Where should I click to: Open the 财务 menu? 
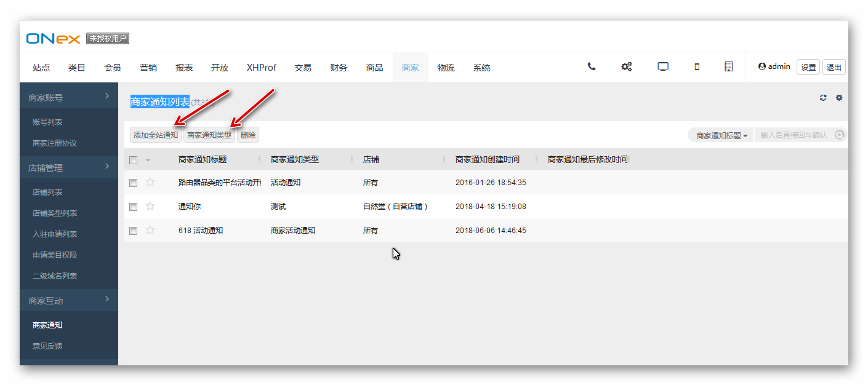[x=339, y=68]
